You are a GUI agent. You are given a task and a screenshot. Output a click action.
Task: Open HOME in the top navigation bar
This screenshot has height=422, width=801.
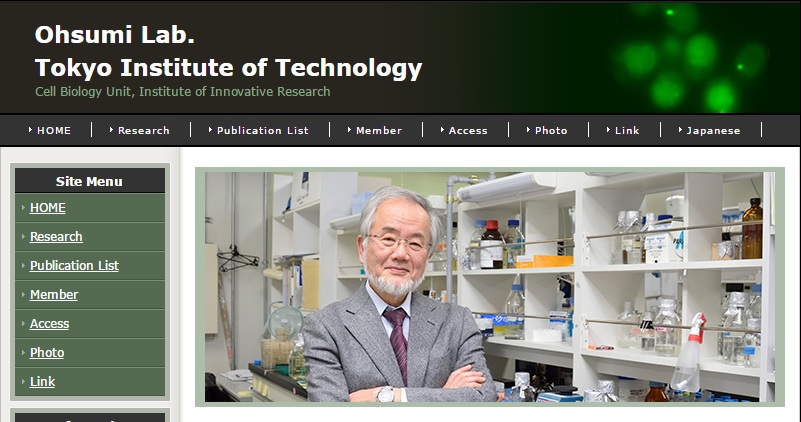point(54,130)
